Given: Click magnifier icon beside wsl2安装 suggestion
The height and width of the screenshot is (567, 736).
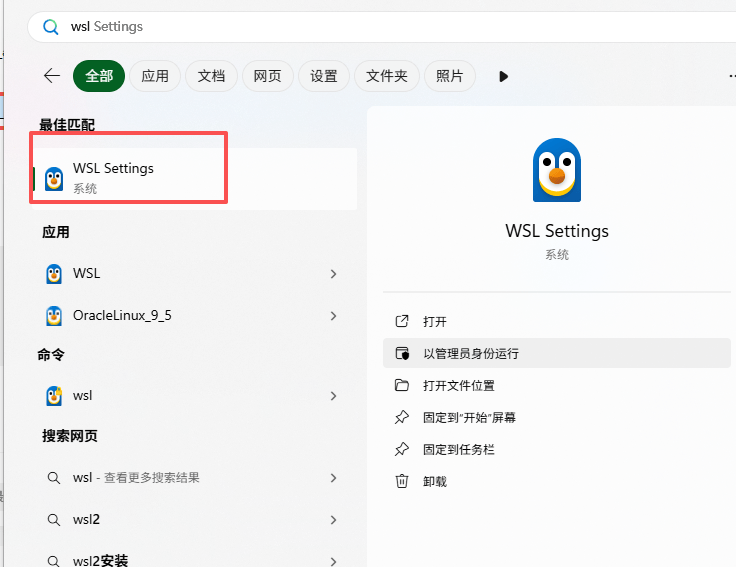Looking at the screenshot, I should tap(54, 561).
